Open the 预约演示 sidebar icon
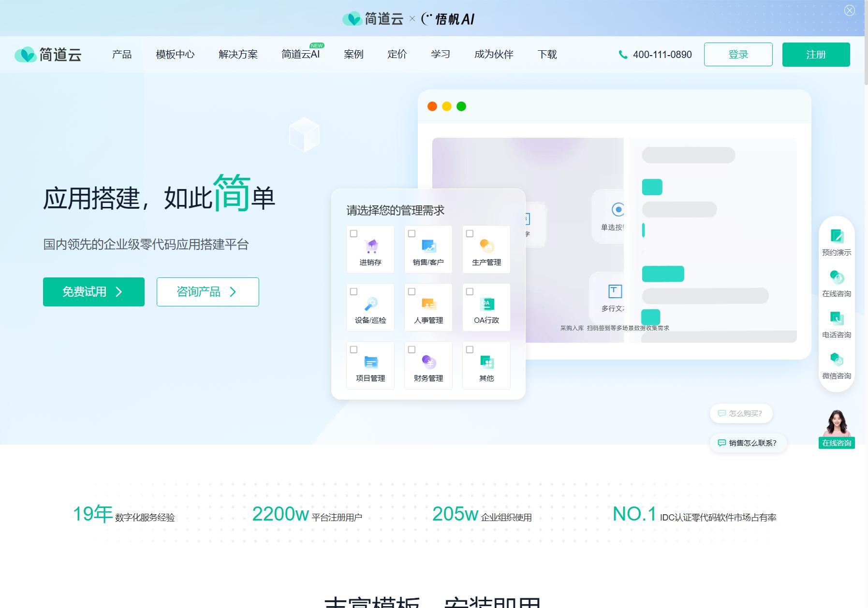The height and width of the screenshot is (608, 868). pyautogui.click(x=837, y=236)
